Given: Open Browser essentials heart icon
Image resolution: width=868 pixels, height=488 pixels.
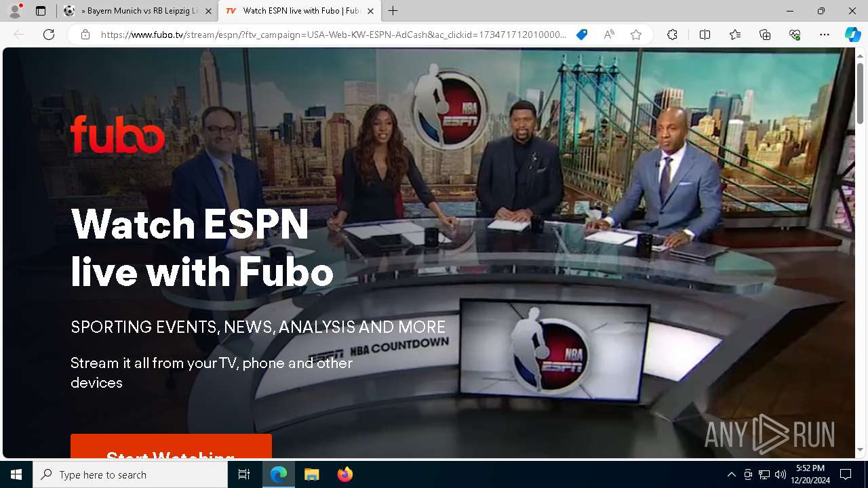Looking at the screenshot, I should [x=795, y=35].
